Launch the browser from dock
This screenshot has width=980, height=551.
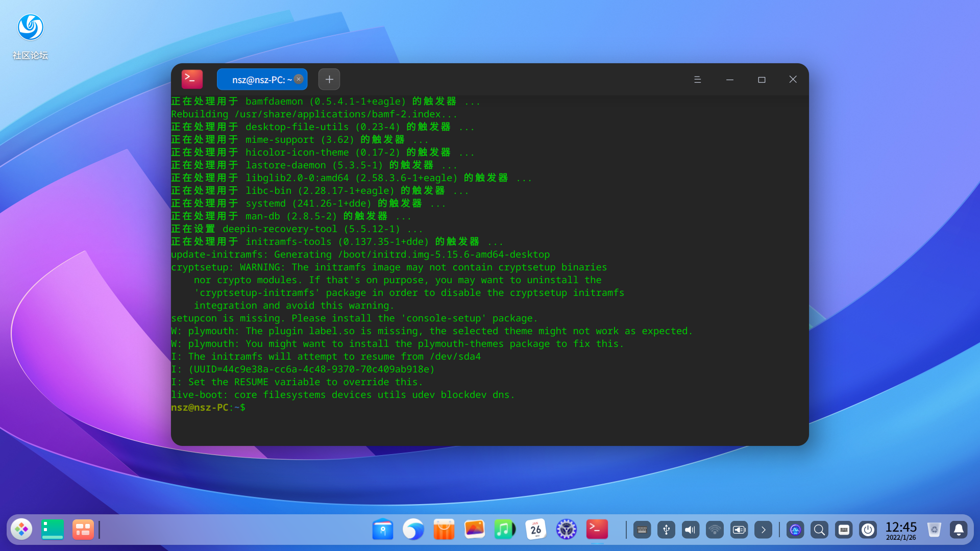413,530
